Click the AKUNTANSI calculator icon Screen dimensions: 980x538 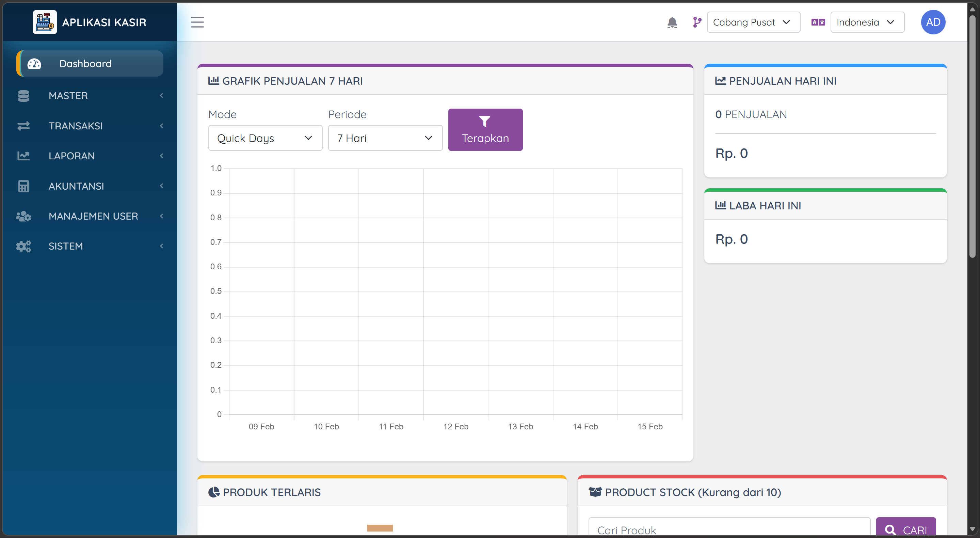(x=23, y=186)
